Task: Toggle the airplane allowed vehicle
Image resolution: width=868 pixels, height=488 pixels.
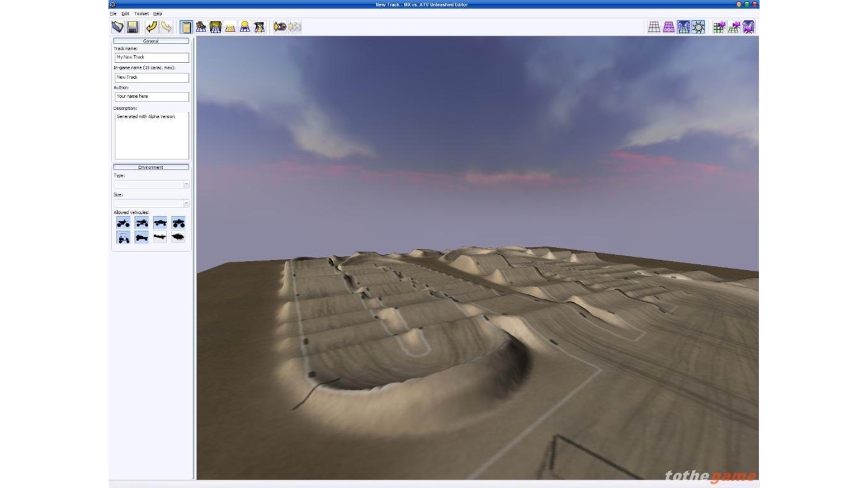Action: (160, 237)
